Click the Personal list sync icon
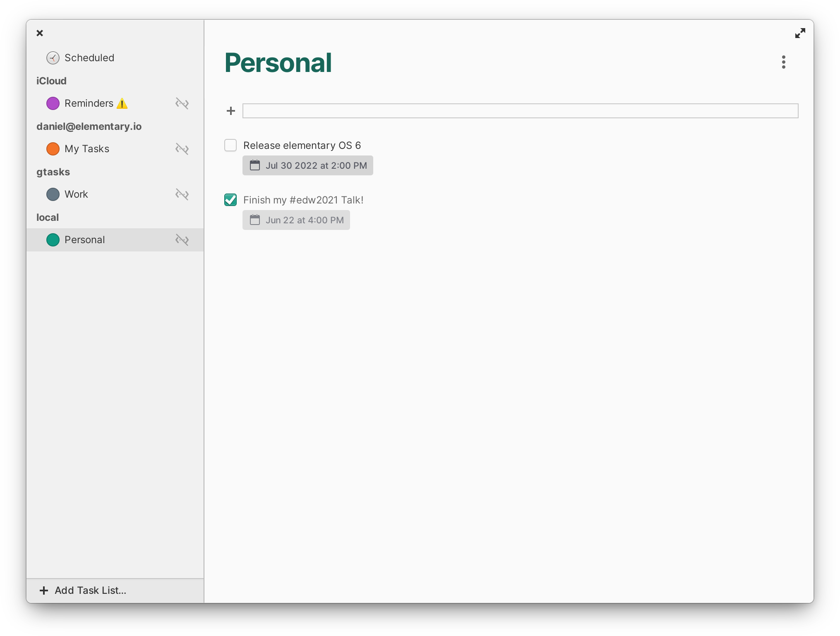Image resolution: width=840 pixels, height=636 pixels. [x=181, y=239]
